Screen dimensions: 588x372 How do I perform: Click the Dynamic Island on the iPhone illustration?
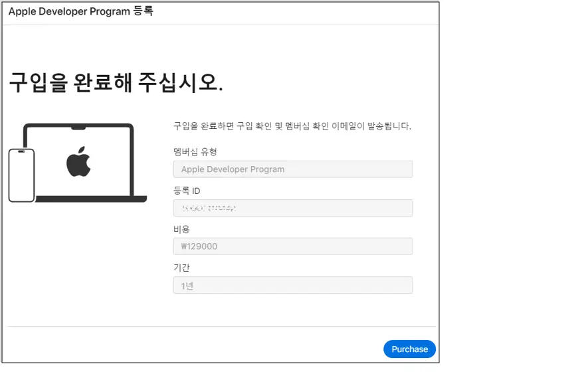click(21, 151)
